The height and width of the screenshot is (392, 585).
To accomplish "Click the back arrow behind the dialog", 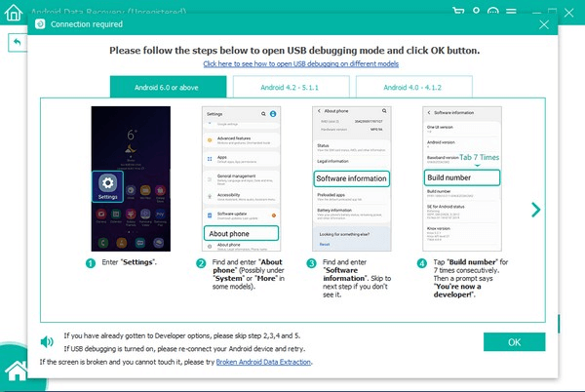I will click(18, 43).
